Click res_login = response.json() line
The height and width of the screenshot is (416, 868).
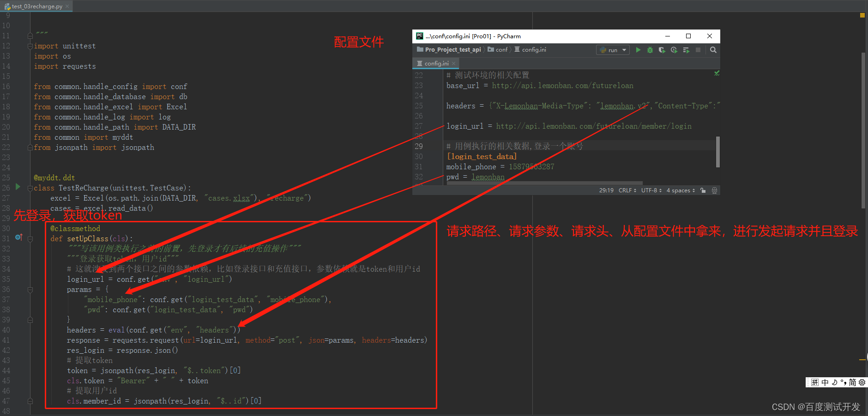[122, 351]
